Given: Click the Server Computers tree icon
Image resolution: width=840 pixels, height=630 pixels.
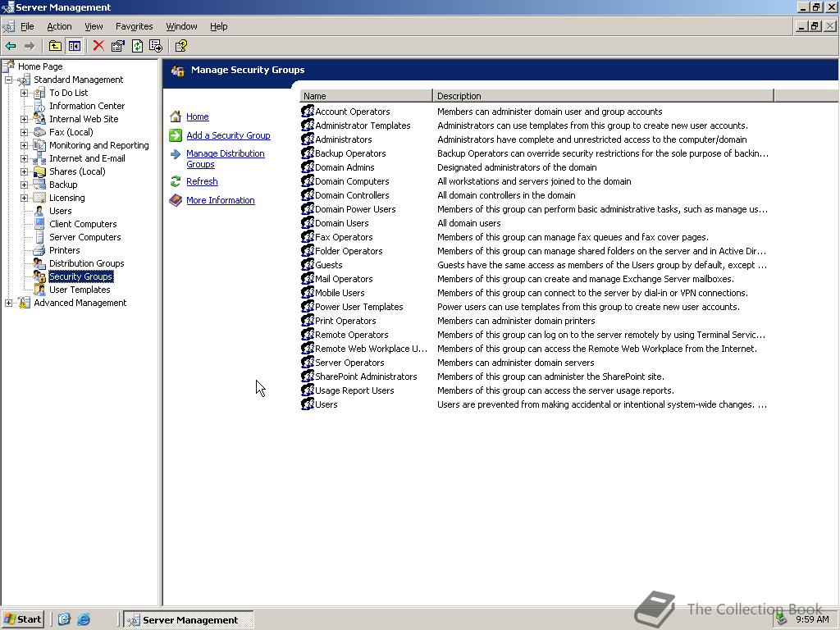Looking at the screenshot, I should pos(39,237).
